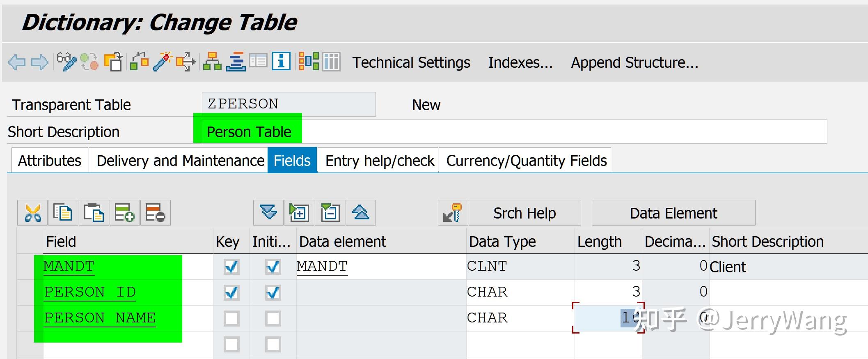Expand the selected include with plus icon

[299, 213]
